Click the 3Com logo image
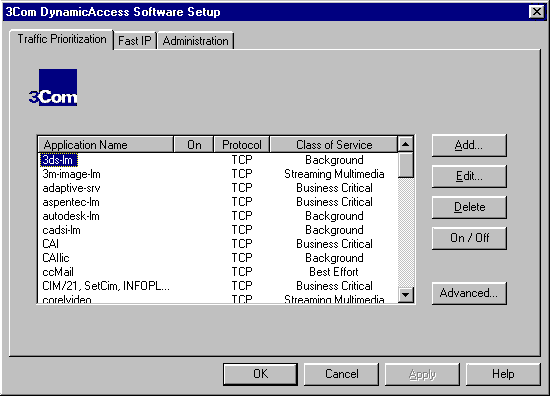Image resolution: width=550 pixels, height=396 pixels. 53,87
